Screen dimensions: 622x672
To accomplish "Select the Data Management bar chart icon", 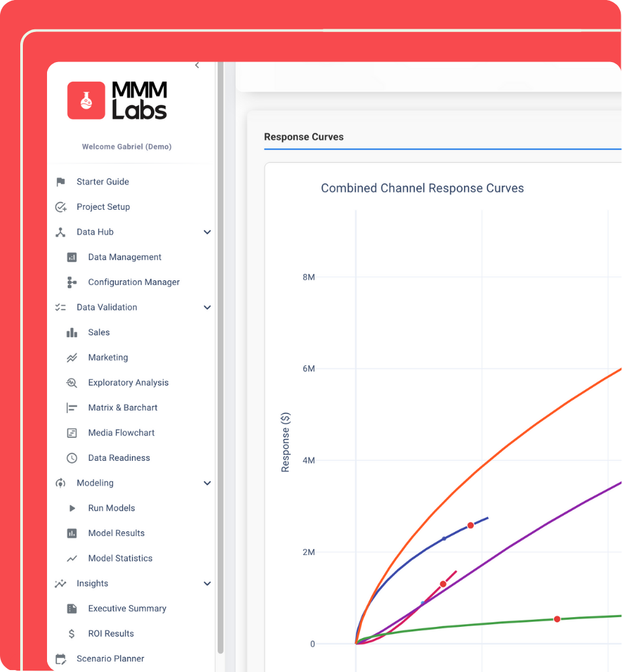I will pos(72,257).
